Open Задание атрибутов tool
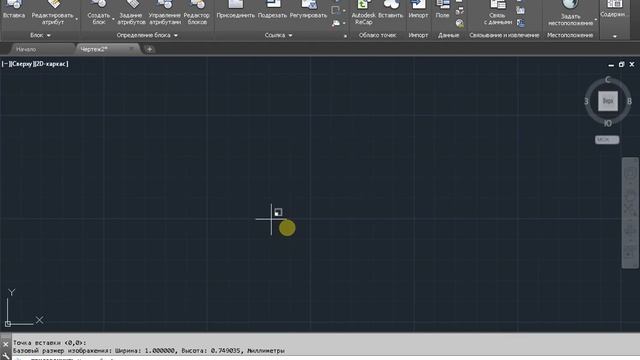This screenshot has width=640, height=360. point(131,12)
